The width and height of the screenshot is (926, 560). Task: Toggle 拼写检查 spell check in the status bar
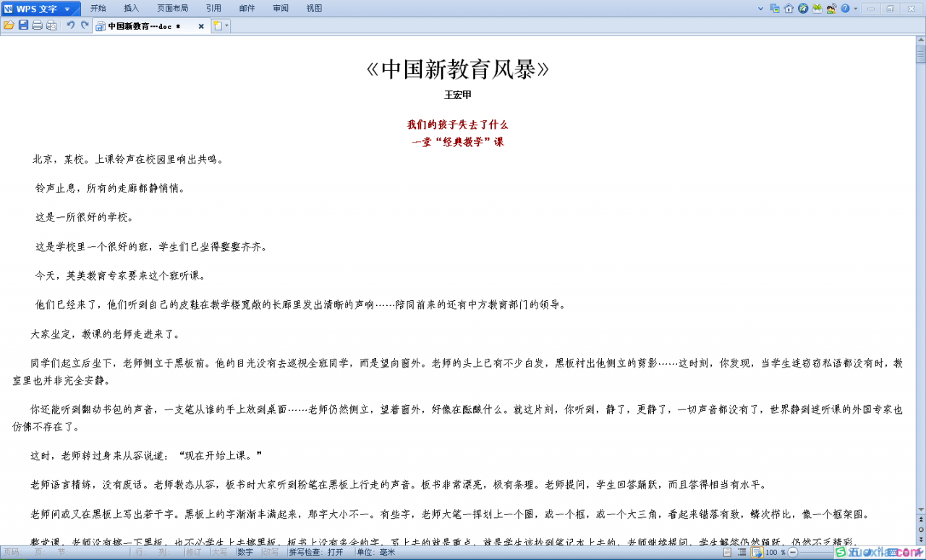pyautogui.click(x=316, y=552)
